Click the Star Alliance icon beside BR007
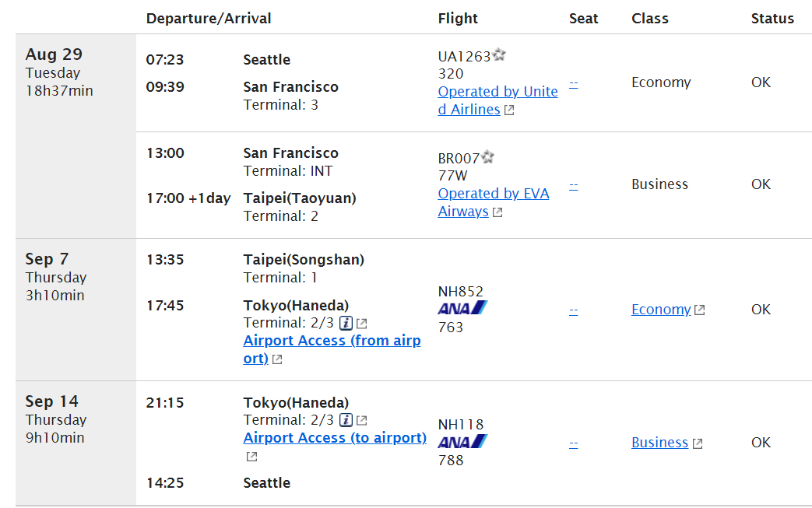 487,156
